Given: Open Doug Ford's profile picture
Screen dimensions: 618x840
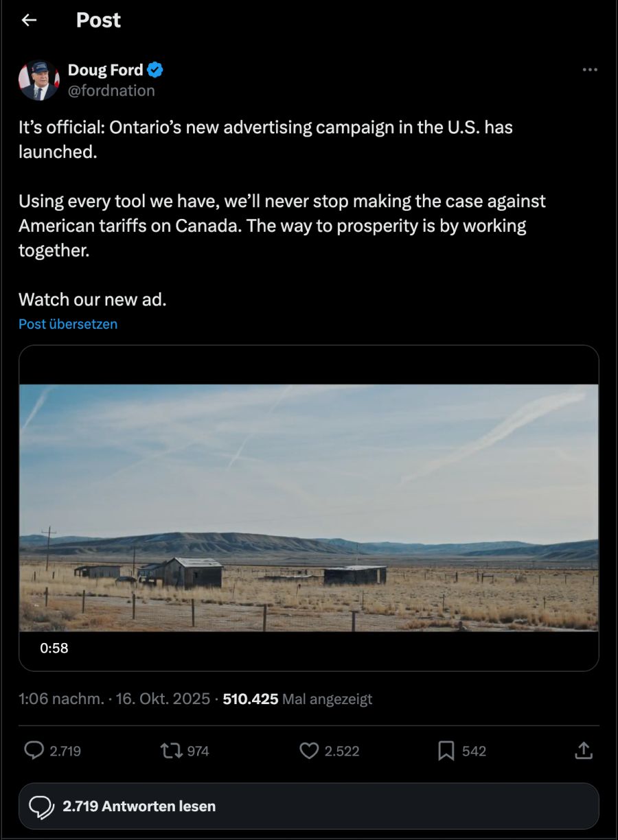Looking at the screenshot, I should point(38,80).
